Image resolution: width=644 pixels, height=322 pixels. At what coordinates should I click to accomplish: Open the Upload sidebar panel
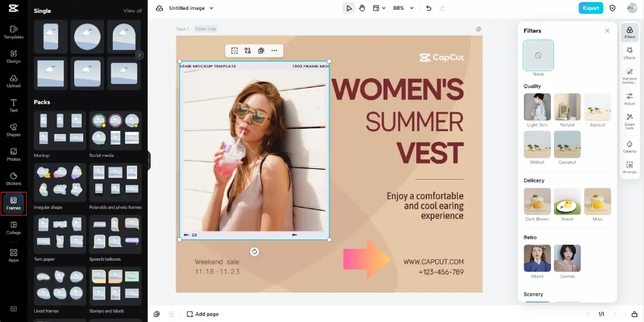pyautogui.click(x=14, y=81)
